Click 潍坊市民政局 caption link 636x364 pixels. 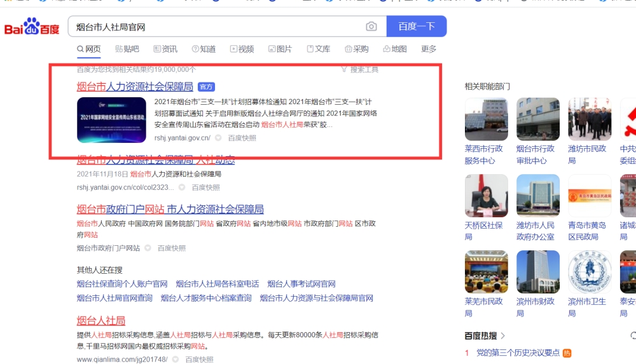click(587, 154)
